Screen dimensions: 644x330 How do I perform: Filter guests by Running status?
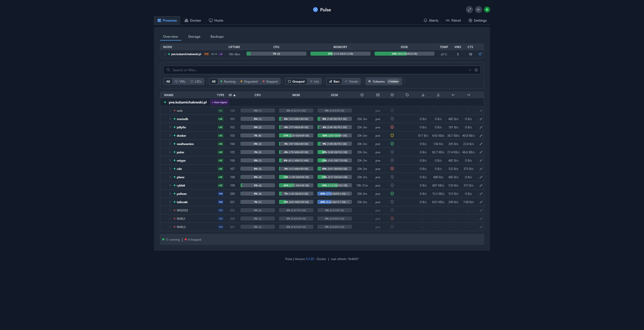tap(228, 82)
